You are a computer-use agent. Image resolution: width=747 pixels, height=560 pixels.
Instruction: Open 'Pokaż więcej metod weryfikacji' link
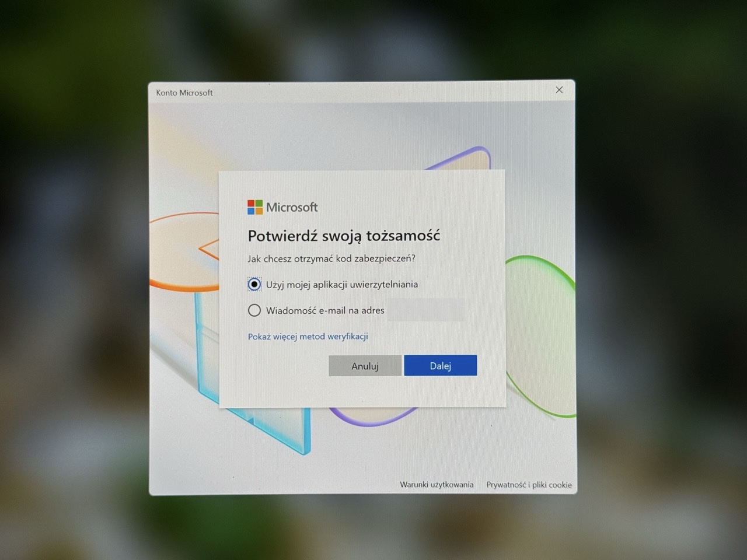[308, 337]
